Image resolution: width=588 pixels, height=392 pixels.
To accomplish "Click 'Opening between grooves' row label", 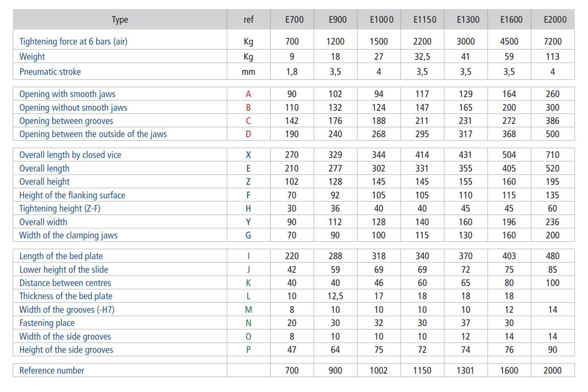I will 66,121.
